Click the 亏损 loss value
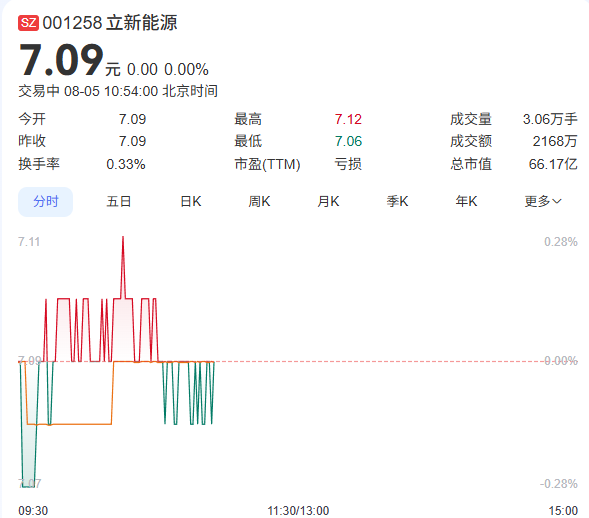Viewport: 589px width, 518px height. tap(348, 164)
